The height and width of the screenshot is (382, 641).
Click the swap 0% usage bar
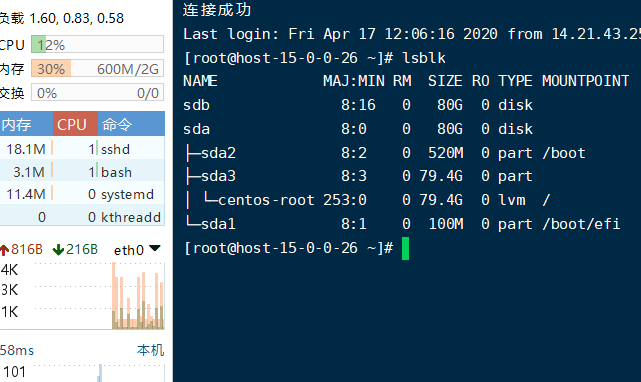[x=97, y=92]
